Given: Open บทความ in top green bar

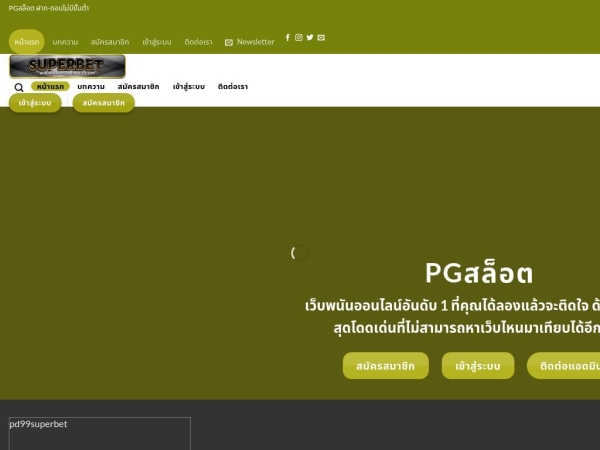Looking at the screenshot, I should tap(65, 42).
